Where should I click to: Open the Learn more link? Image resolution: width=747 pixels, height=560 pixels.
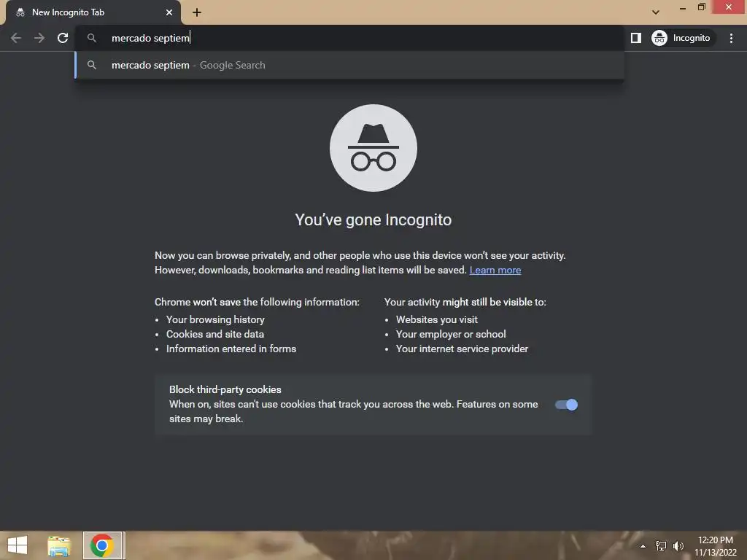[x=495, y=270]
